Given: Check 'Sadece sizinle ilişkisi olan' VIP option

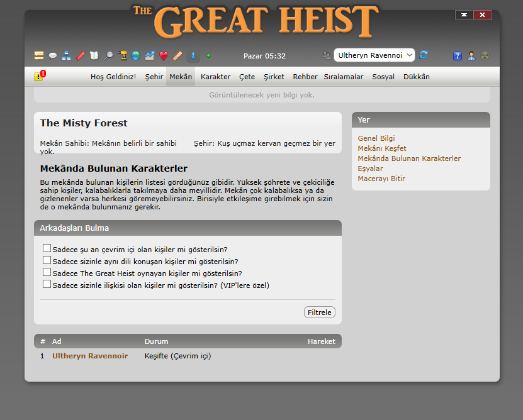Looking at the screenshot, I should pos(47,284).
